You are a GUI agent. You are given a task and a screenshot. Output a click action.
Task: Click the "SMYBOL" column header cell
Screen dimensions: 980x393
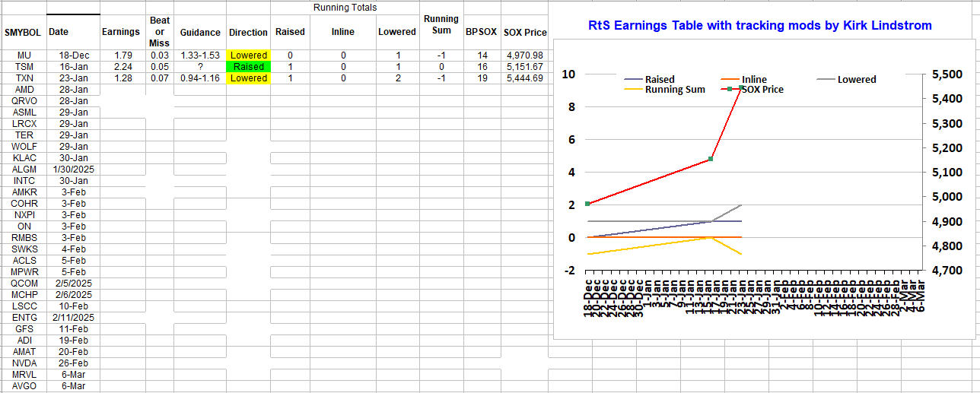[x=23, y=33]
